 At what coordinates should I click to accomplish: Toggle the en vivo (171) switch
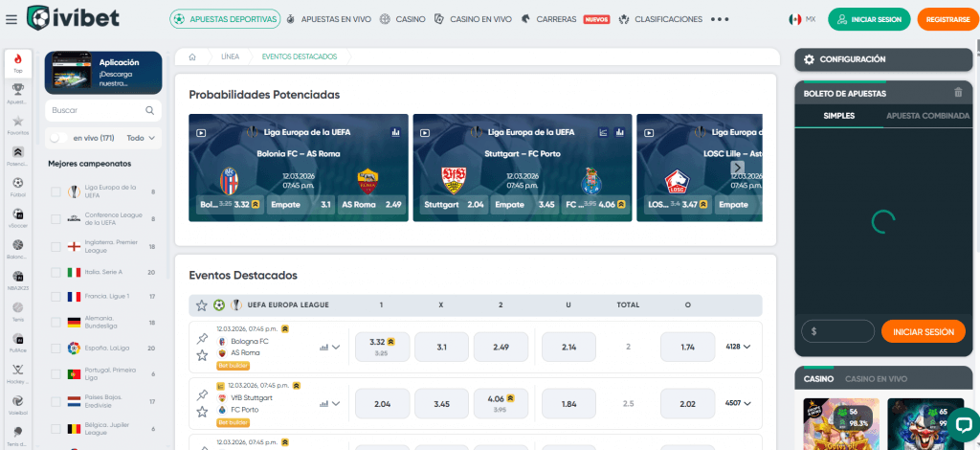coord(58,138)
